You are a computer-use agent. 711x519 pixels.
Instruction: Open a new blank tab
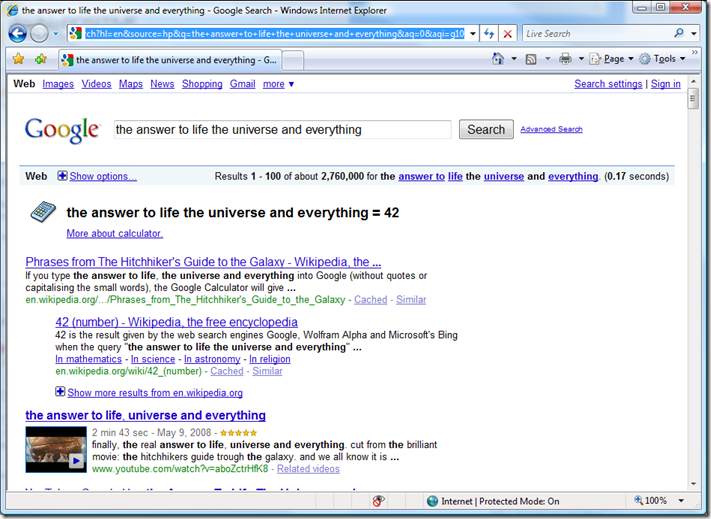(x=293, y=60)
